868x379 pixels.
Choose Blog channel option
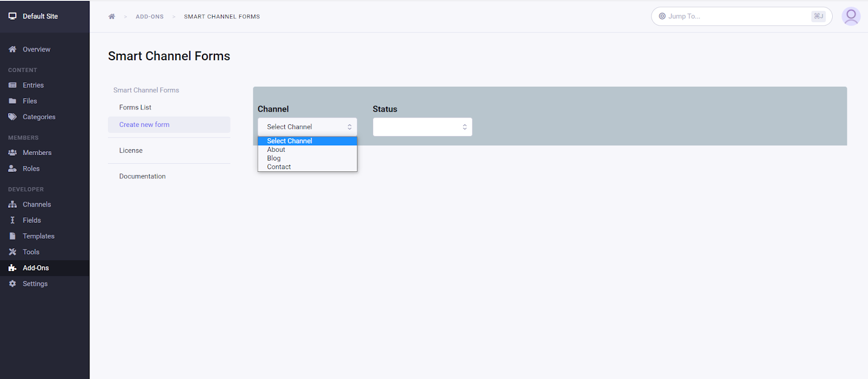pyautogui.click(x=308, y=158)
